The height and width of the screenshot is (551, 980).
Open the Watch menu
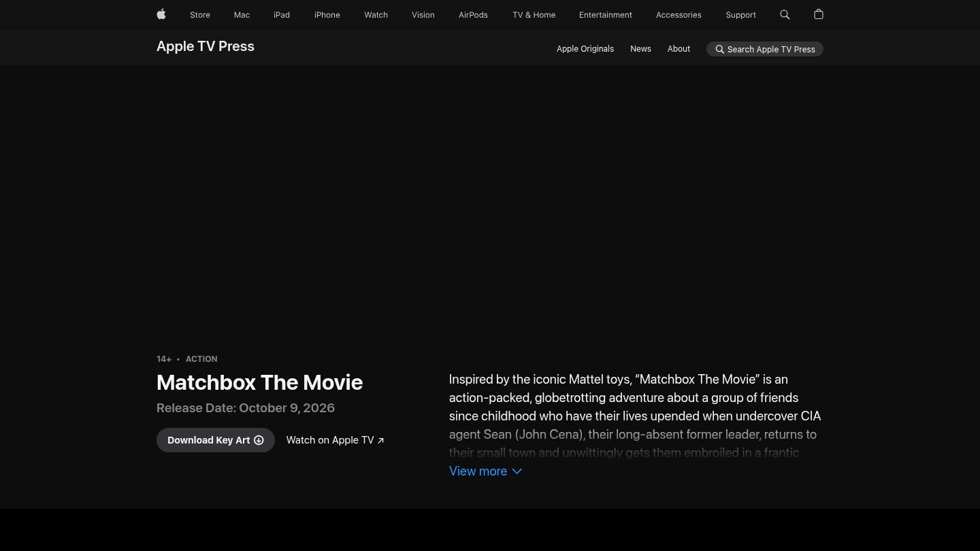point(376,15)
